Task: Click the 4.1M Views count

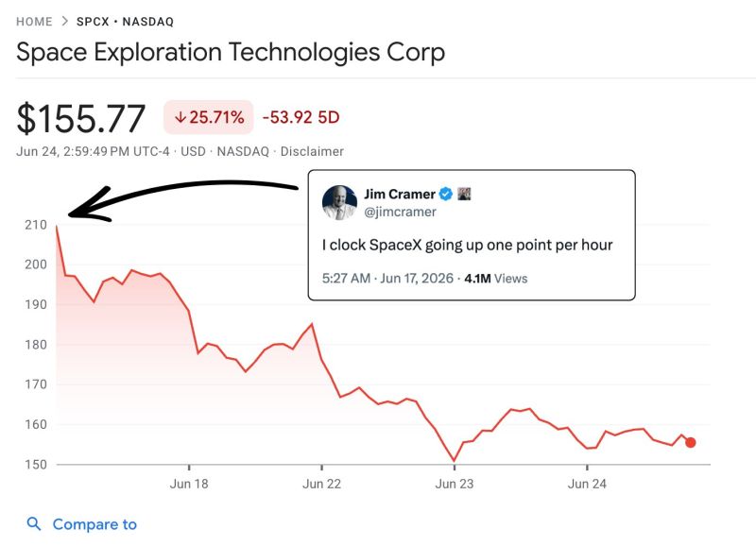Action: tap(495, 279)
